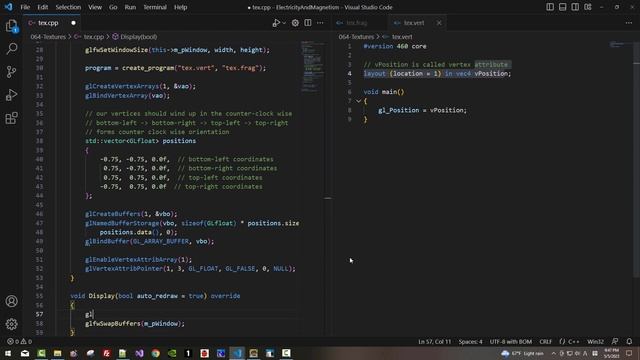Screen dimensions: 640x360
Task: Open Mail from the taskbar
Action: click(25, 353)
